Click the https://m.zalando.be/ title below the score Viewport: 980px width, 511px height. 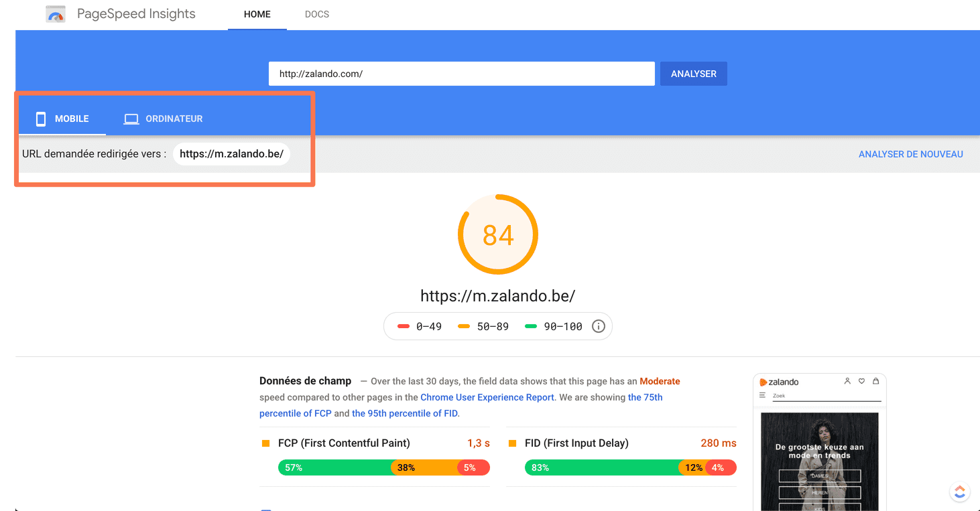[x=498, y=296]
